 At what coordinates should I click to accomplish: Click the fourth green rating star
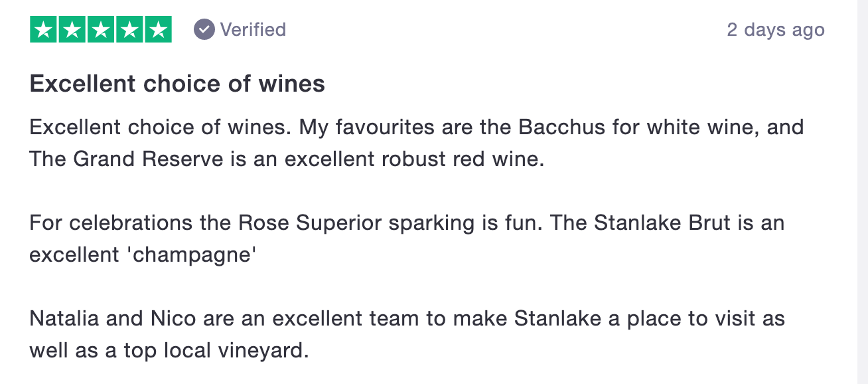[129, 30]
